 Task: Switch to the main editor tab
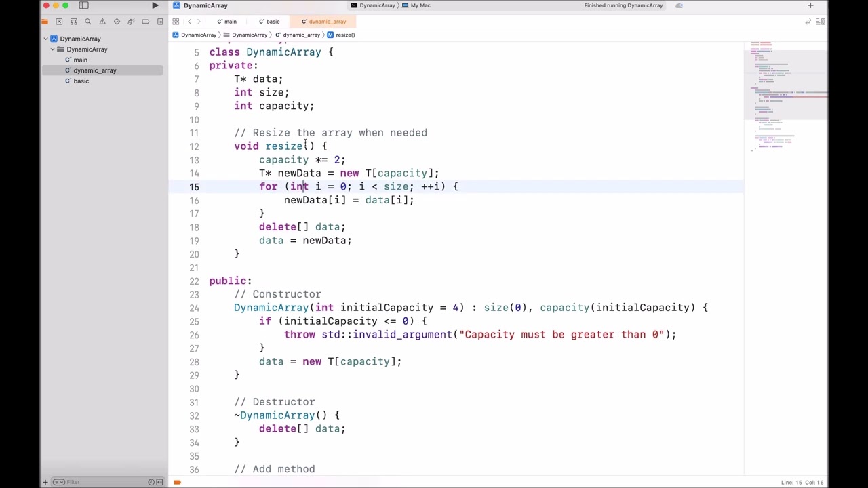pos(227,22)
